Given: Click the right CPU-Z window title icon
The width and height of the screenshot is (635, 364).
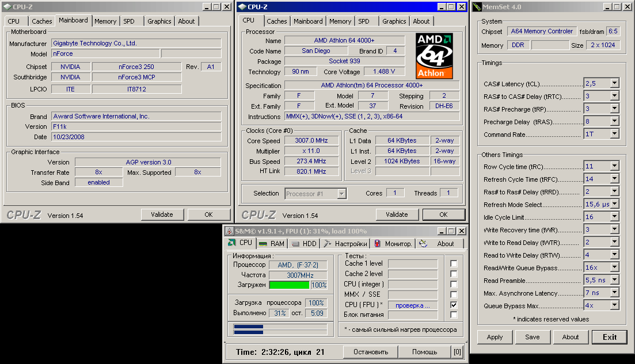Looking at the screenshot, I should click(242, 7).
